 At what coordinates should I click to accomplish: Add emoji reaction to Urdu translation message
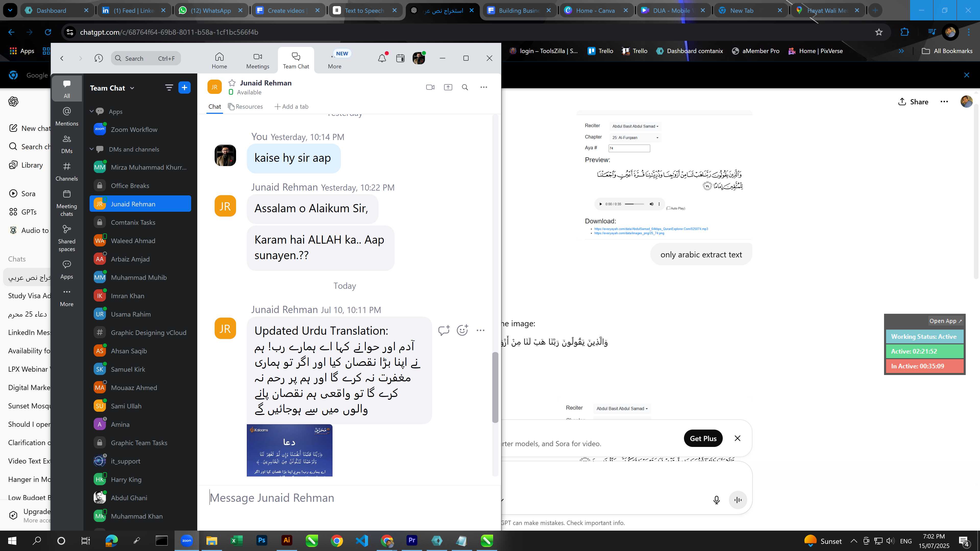tap(462, 330)
